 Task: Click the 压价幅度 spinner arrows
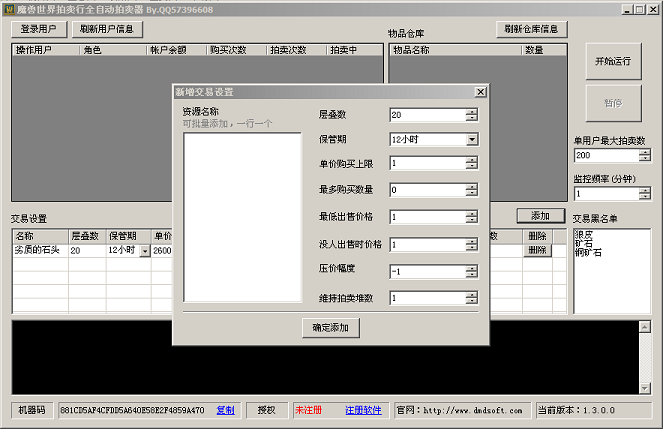tap(472, 271)
